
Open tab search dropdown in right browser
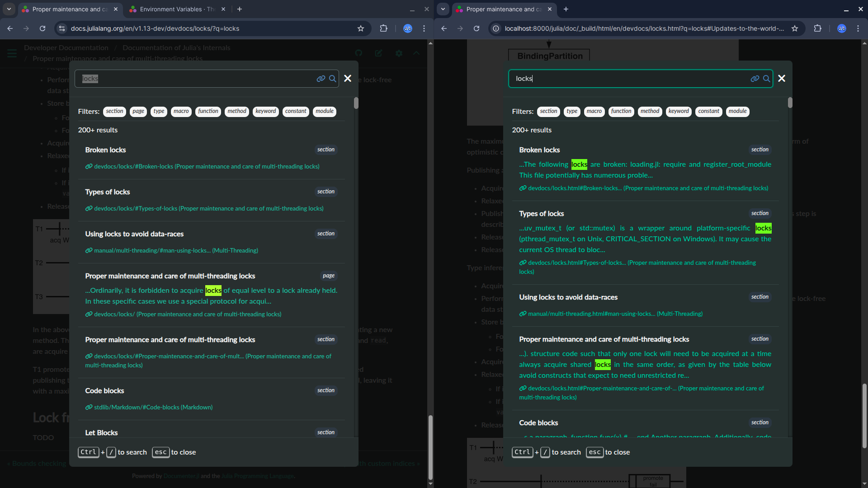point(443,9)
